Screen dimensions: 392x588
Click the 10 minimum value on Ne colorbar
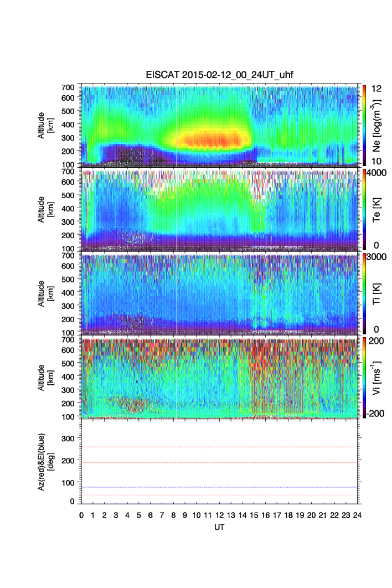[376, 161]
